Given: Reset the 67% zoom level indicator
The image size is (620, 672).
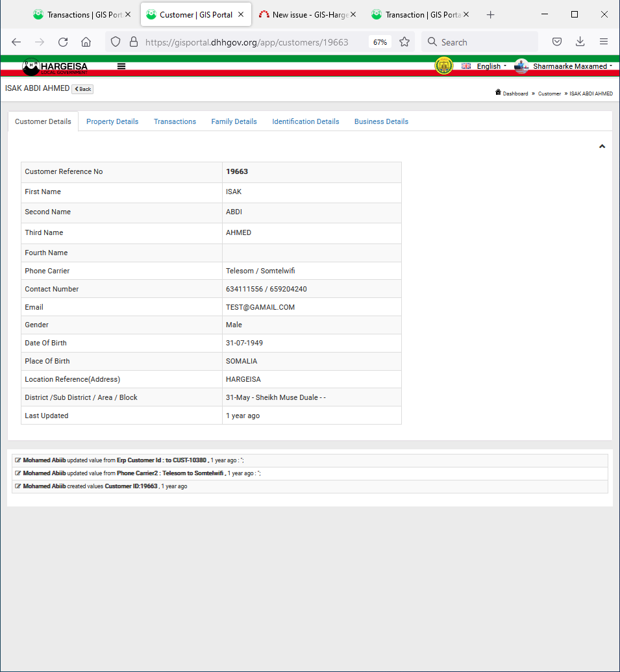Looking at the screenshot, I should tap(380, 42).
